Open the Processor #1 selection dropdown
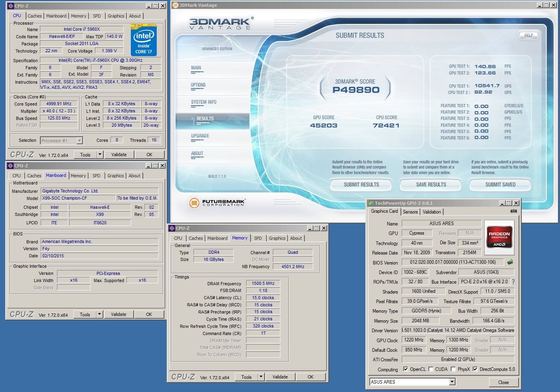This screenshot has width=560, height=392. click(x=79, y=141)
